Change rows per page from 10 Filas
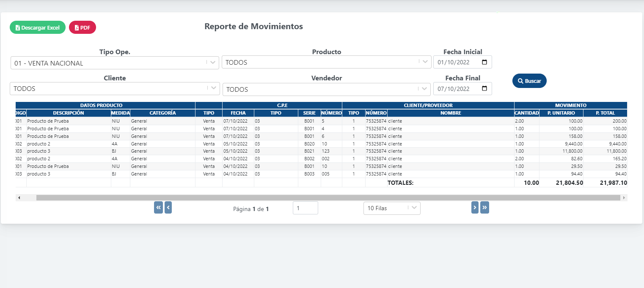 coord(391,208)
